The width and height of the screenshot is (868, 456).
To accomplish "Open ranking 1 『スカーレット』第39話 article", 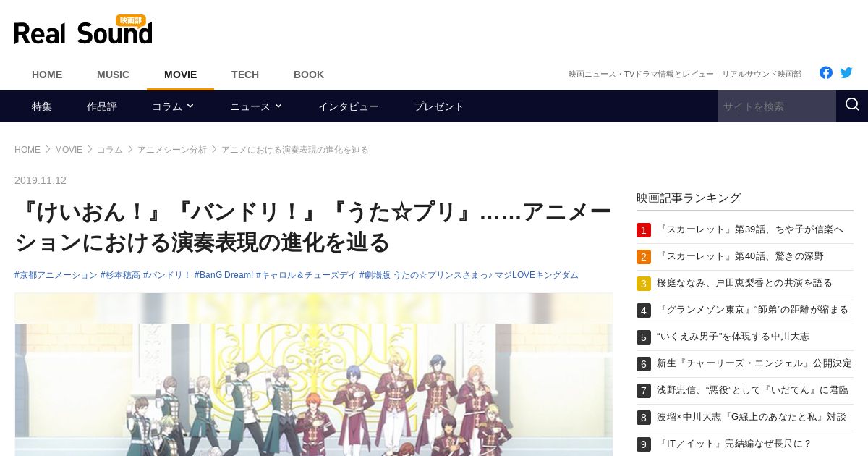I will 750,229.
